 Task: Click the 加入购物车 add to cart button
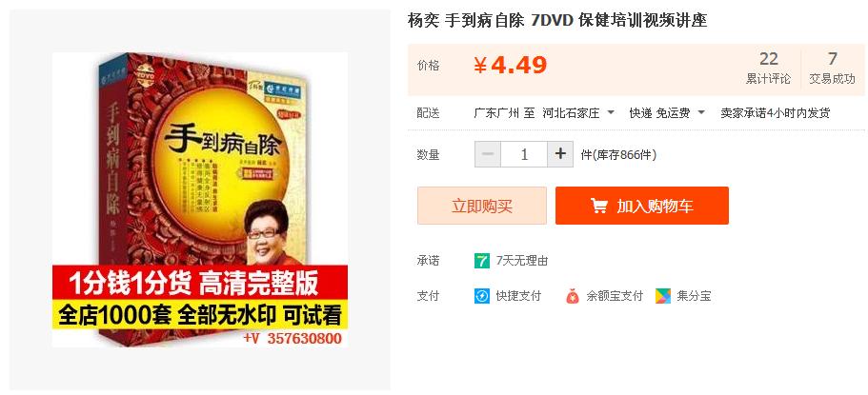pos(642,206)
